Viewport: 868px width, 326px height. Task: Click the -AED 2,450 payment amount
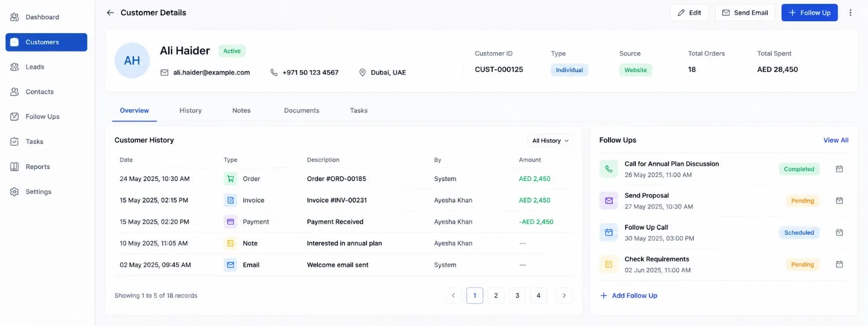pyautogui.click(x=536, y=222)
